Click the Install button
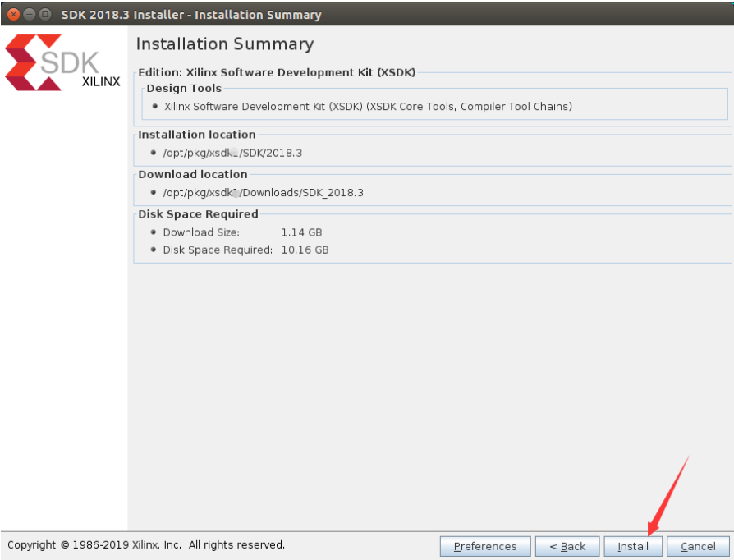734x560 pixels. pos(633,546)
